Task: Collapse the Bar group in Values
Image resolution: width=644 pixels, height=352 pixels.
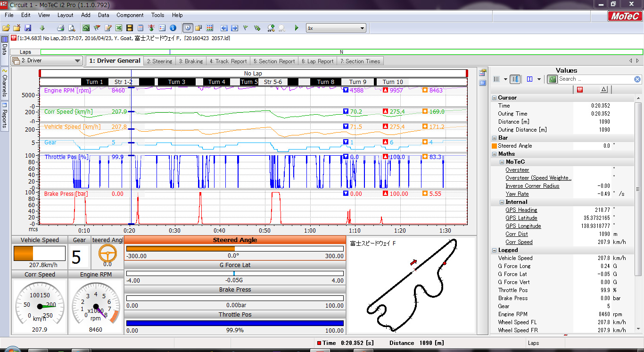Action: point(494,138)
